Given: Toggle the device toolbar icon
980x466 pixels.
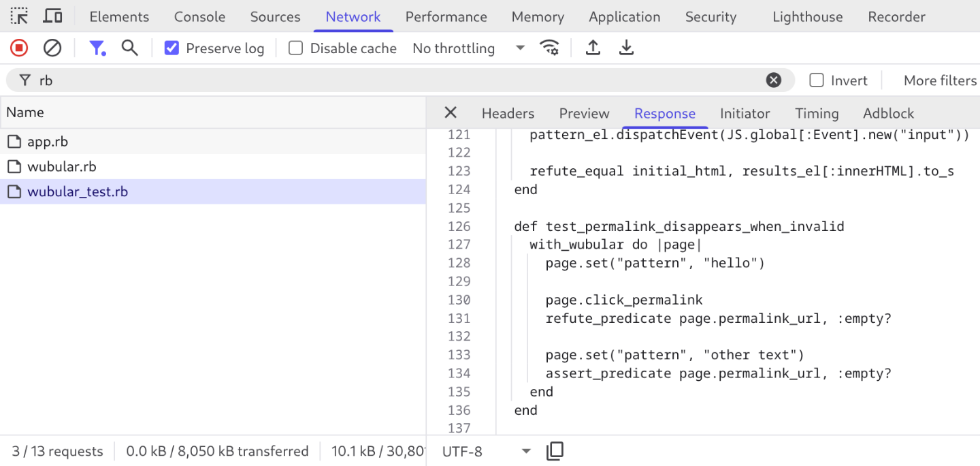Looking at the screenshot, I should click(52, 16).
